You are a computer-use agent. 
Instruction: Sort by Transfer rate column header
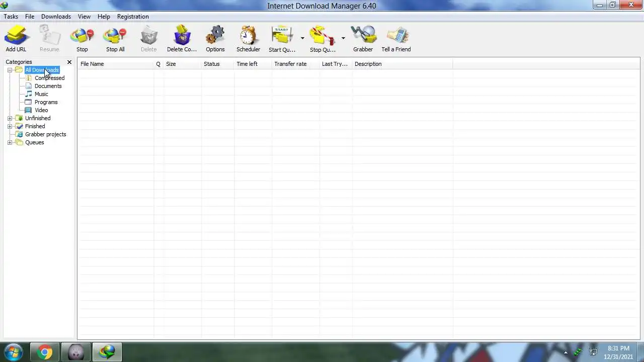point(295,64)
